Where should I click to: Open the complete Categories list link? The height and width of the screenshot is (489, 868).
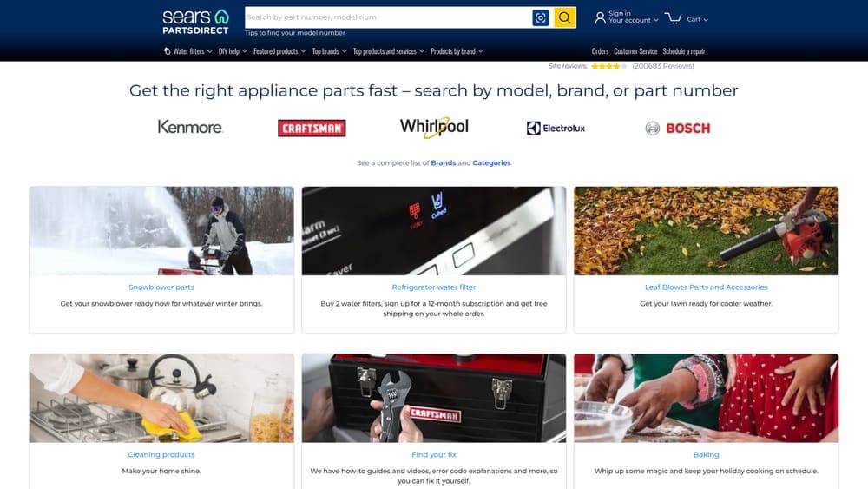click(491, 163)
